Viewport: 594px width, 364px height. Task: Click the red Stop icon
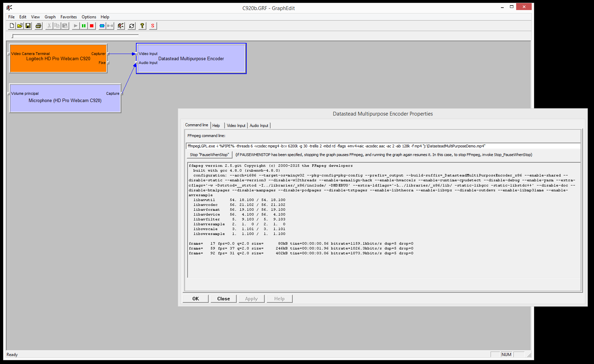click(x=91, y=26)
